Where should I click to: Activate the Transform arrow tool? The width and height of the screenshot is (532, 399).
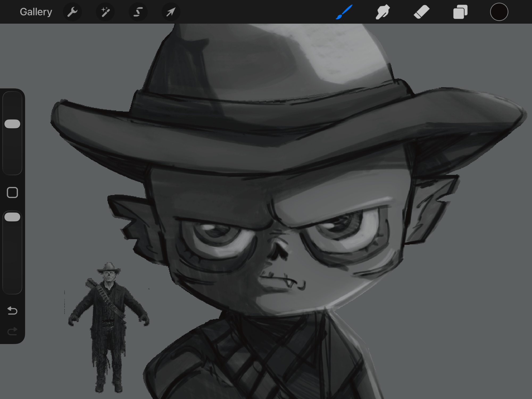pos(171,12)
